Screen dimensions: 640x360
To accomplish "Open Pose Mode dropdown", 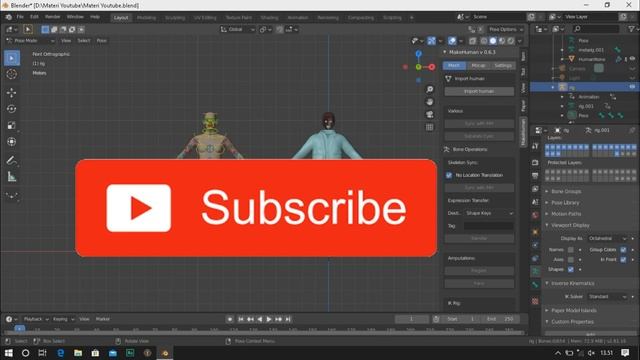I will 30,41.
